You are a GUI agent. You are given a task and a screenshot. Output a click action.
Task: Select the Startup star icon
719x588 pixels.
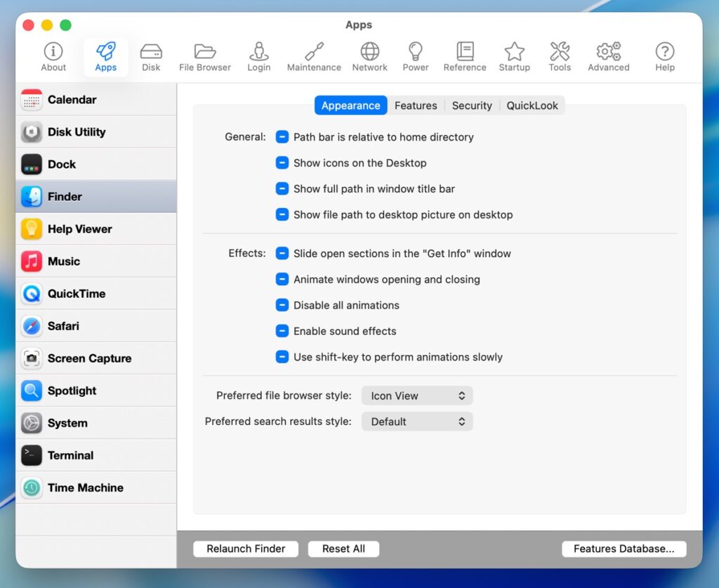pyautogui.click(x=514, y=57)
